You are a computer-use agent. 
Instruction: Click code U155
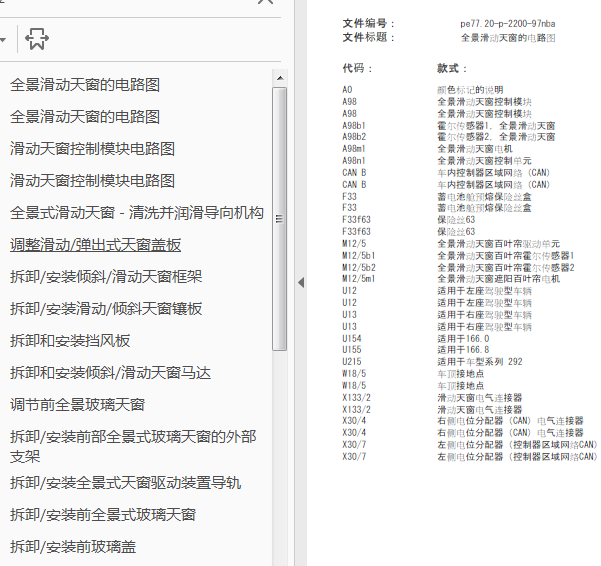352,350
